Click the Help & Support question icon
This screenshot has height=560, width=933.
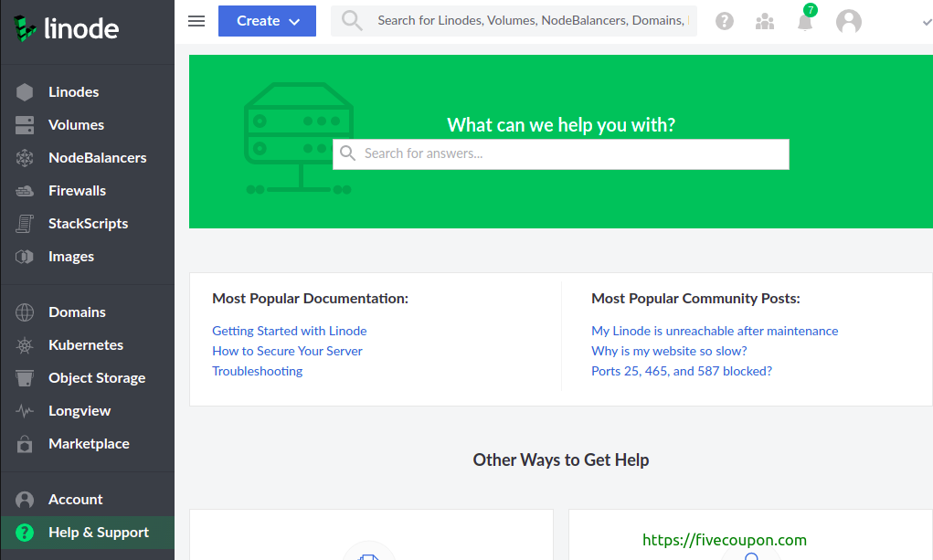pos(25,533)
